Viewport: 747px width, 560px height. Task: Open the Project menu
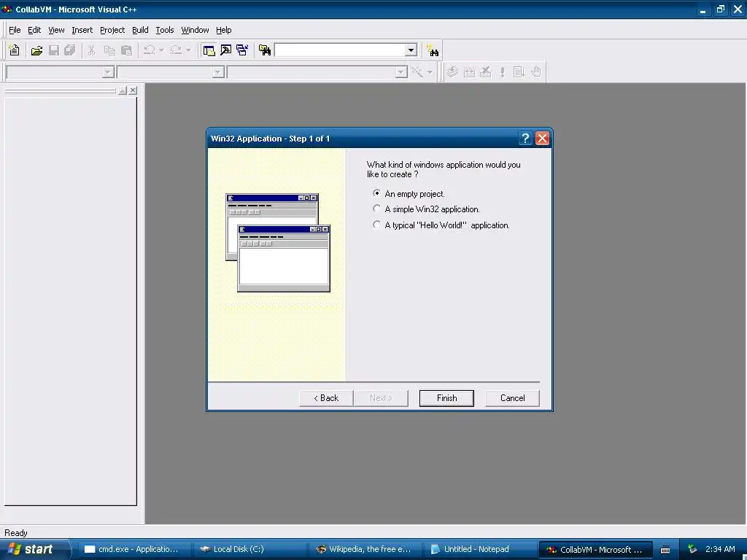pos(112,30)
